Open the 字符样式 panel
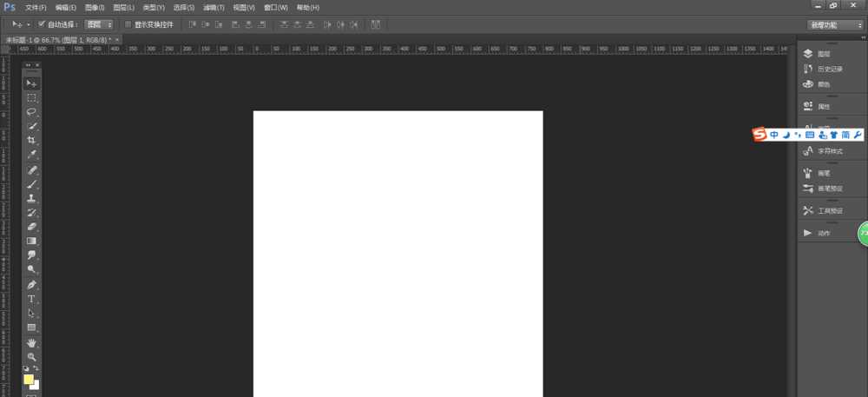 point(831,150)
